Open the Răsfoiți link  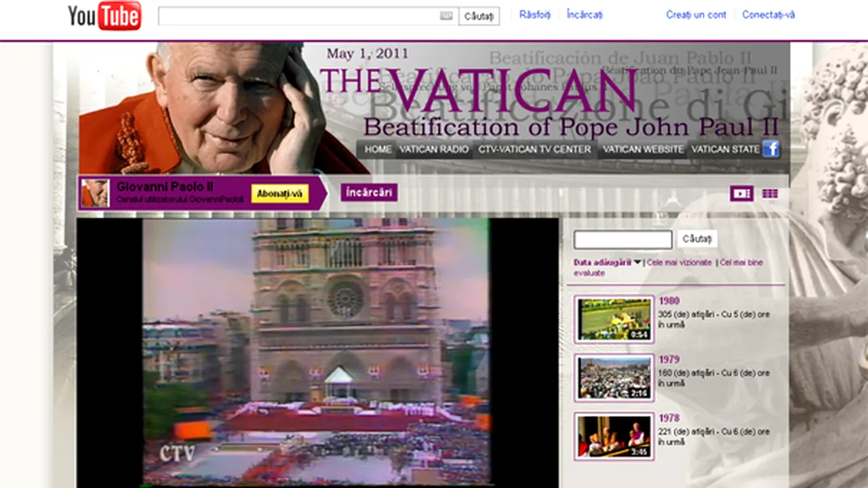click(535, 14)
